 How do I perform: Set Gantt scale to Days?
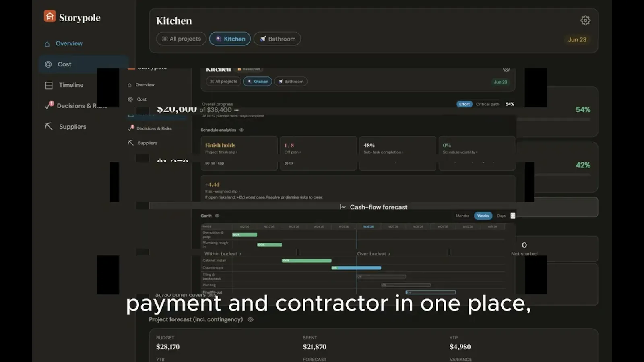point(501,216)
